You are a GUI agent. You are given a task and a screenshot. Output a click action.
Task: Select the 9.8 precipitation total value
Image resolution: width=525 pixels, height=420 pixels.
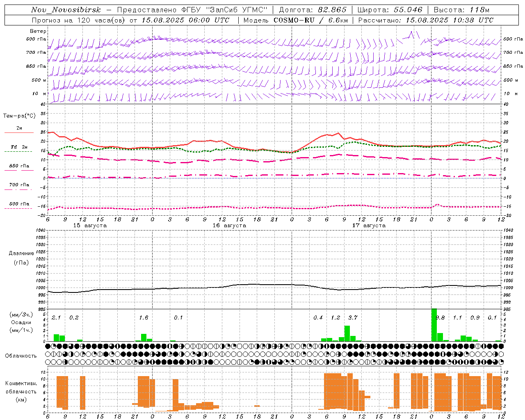(440, 318)
